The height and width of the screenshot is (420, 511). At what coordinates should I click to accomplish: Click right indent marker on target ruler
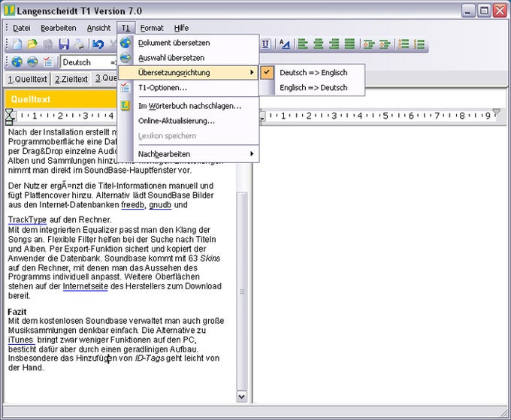496,113
